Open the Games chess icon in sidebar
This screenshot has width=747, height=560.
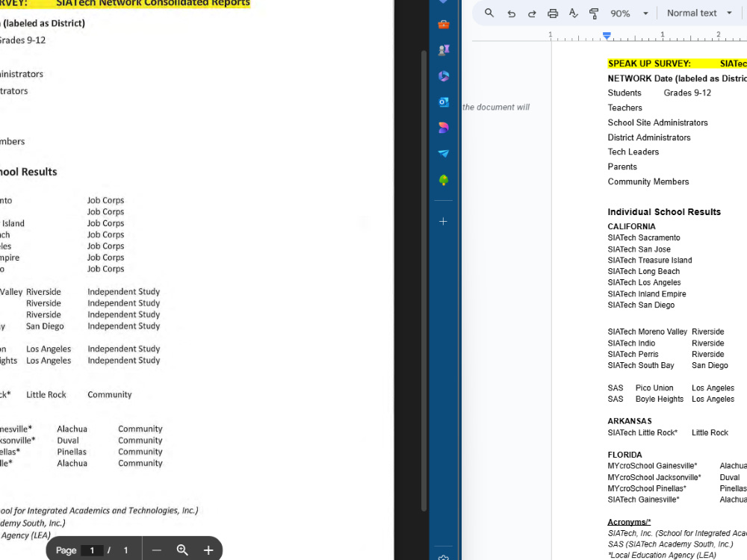pos(444,50)
